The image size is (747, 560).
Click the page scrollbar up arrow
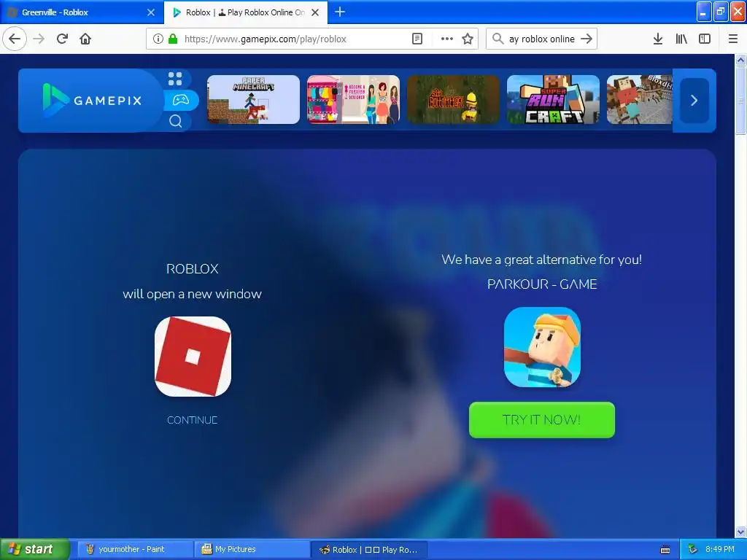(x=741, y=60)
